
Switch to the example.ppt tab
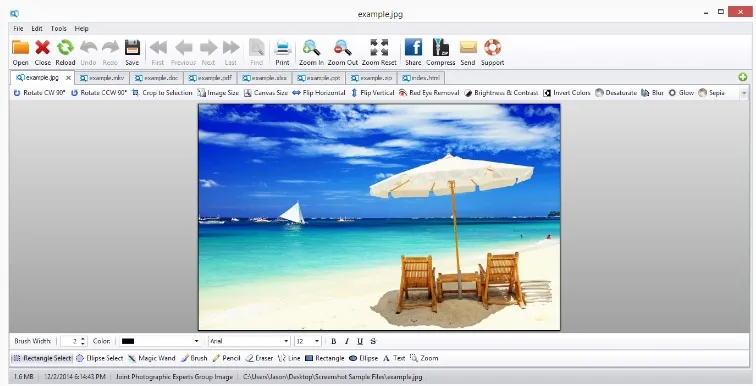pyautogui.click(x=319, y=78)
